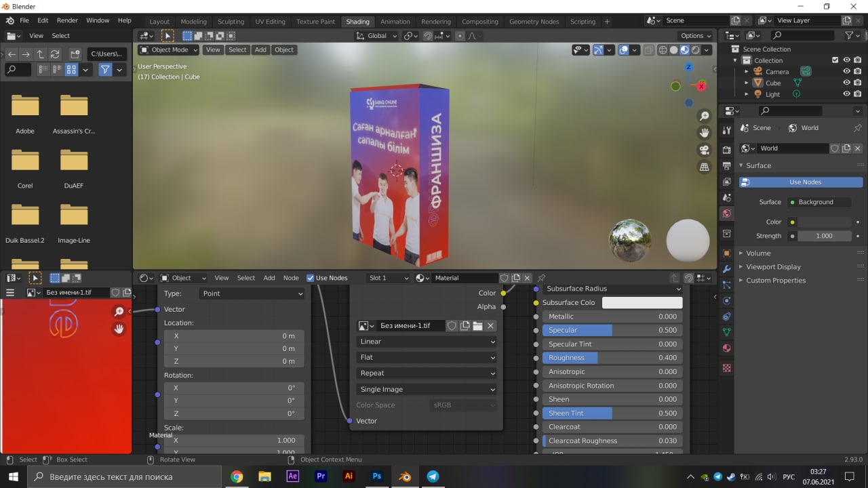Switch to the Layout workspace tab

[x=159, y=22]
